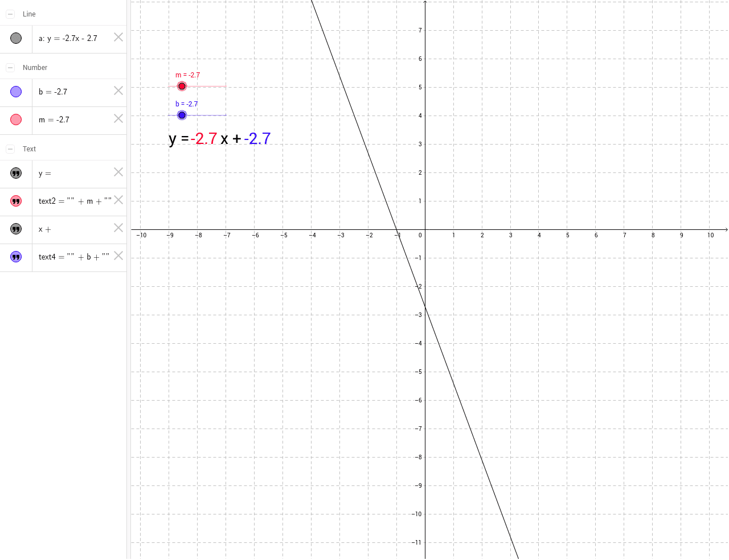Toggle visibility of text2 object
This screenshot has width=729, height=560.
(x=16, y=201)
